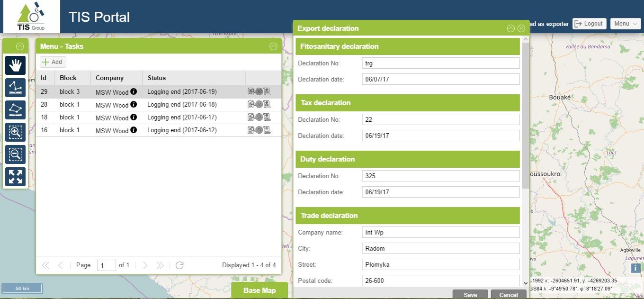Choose the zoom out box tool
Image resolution: width=644 pixels, height=299 pixels.
click(15, 154)
